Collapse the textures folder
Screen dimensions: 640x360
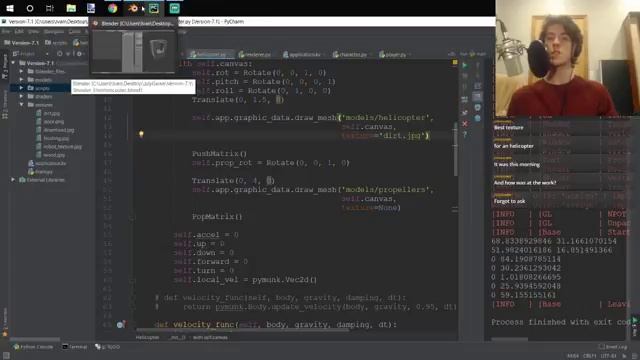21,104
